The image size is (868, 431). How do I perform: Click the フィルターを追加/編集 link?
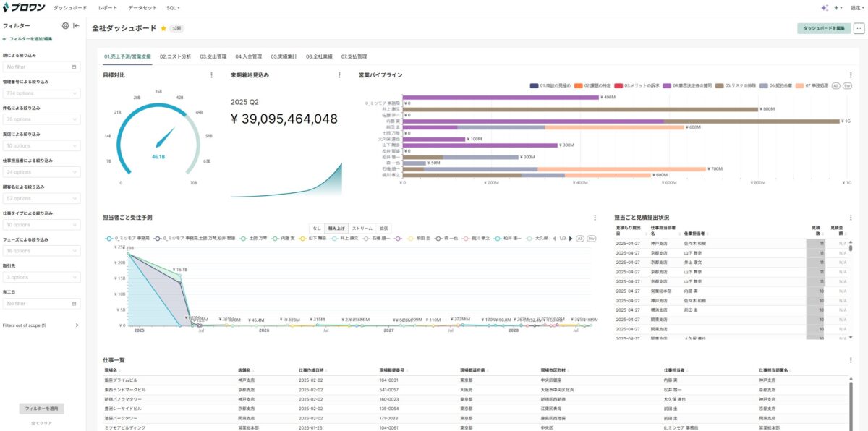point(29,38)
